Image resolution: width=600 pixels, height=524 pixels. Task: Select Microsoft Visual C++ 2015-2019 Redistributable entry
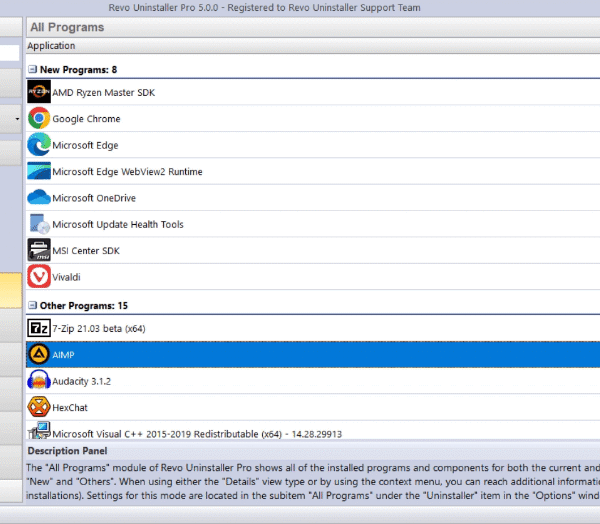313,430
